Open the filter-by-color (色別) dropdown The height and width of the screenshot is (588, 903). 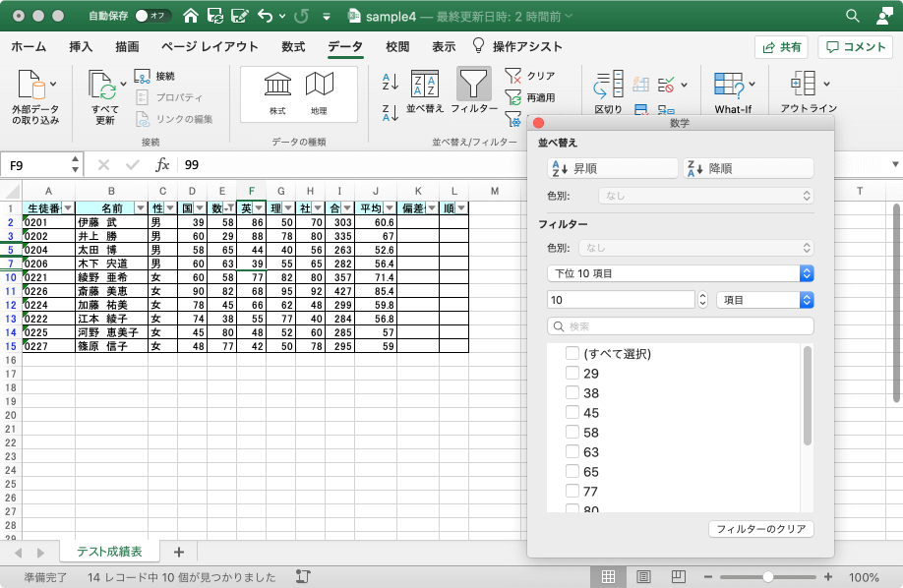click(x=696, y=248)
